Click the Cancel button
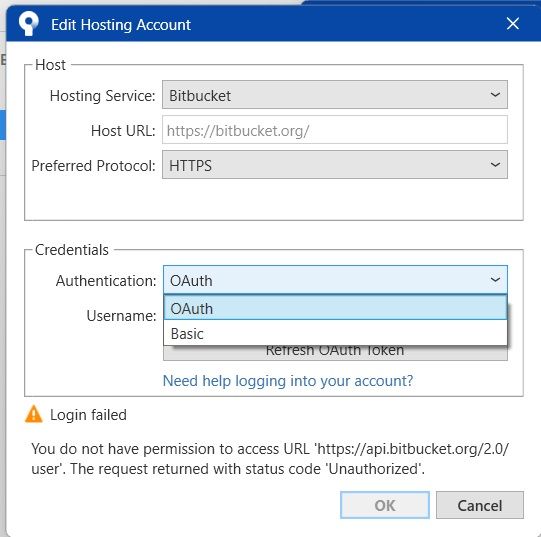This screenshot has height=537, width=541. tap(480, 505)
